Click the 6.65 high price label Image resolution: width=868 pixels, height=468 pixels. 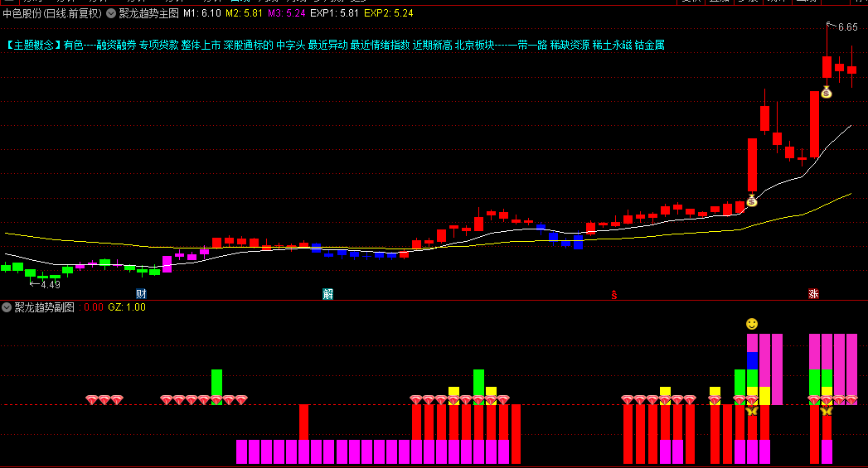click(x=847, y=27)
